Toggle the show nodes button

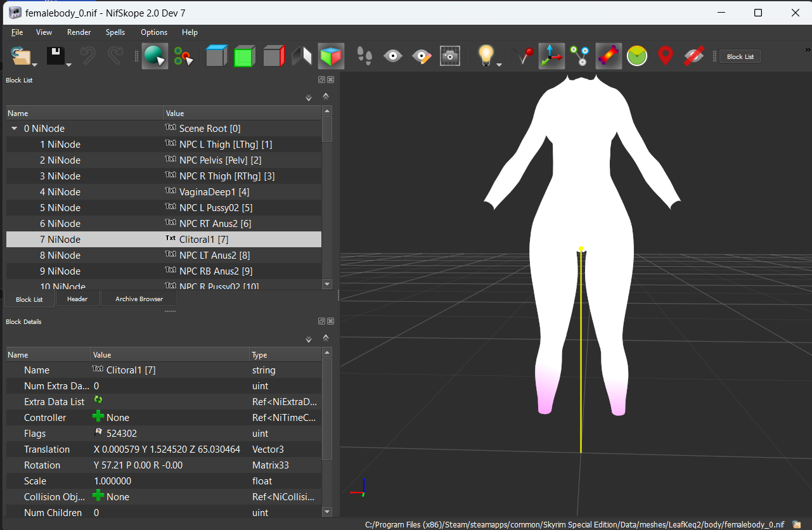[x=579, y=56]
